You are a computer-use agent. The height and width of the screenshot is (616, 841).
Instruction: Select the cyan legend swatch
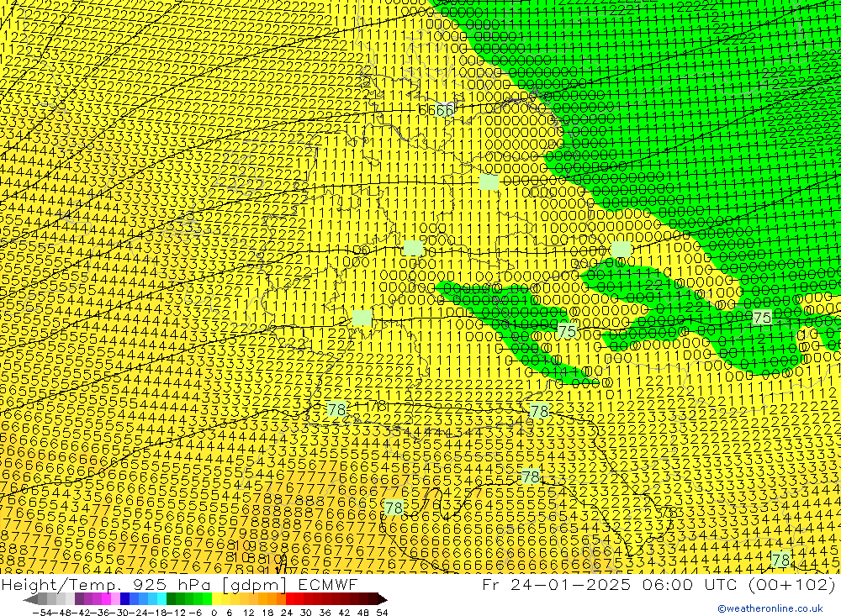click(x=161, y=599)
